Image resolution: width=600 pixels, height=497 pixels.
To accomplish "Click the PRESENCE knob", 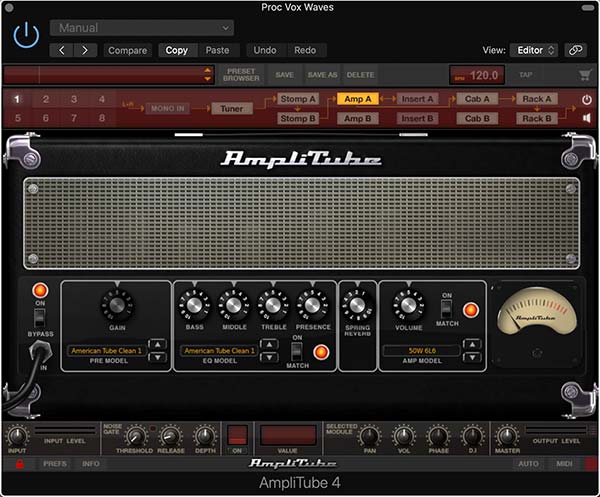I will pyautogui.click(x=313, y=305).
